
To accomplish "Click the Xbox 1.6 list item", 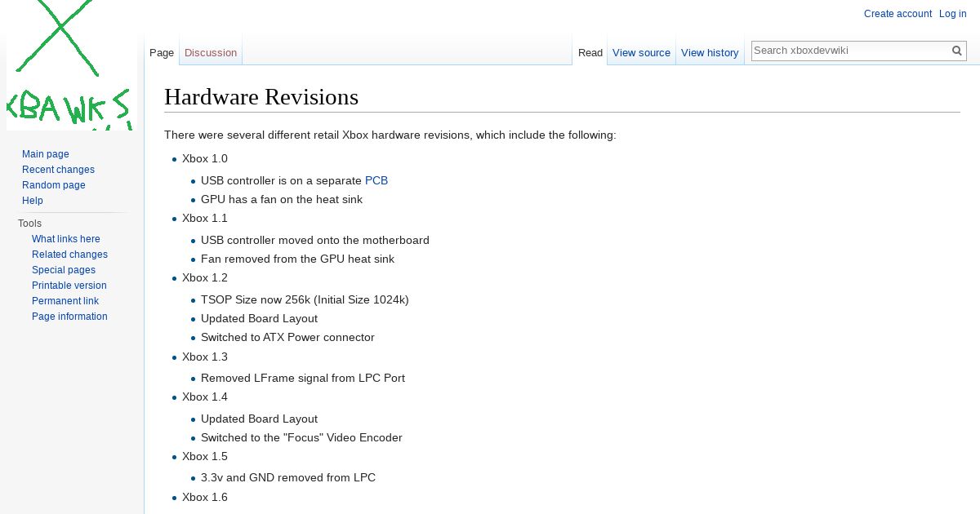I will (x=205, y=497).
